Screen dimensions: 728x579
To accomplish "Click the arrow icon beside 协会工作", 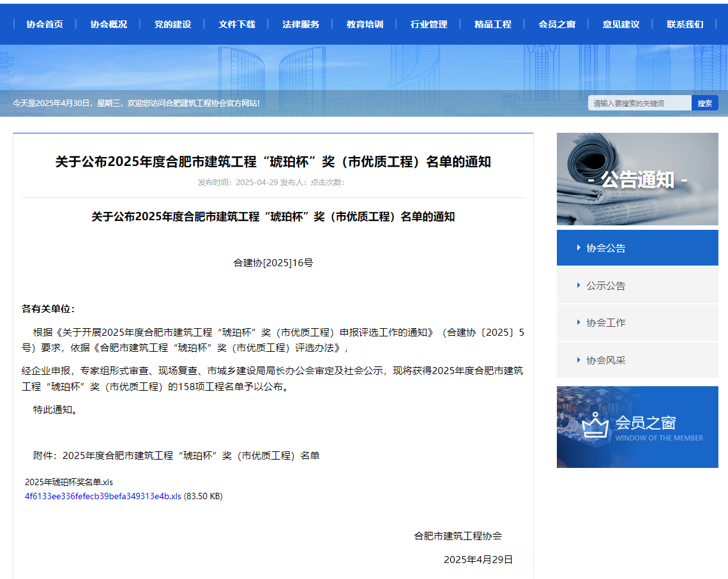I will click(579, 322).
